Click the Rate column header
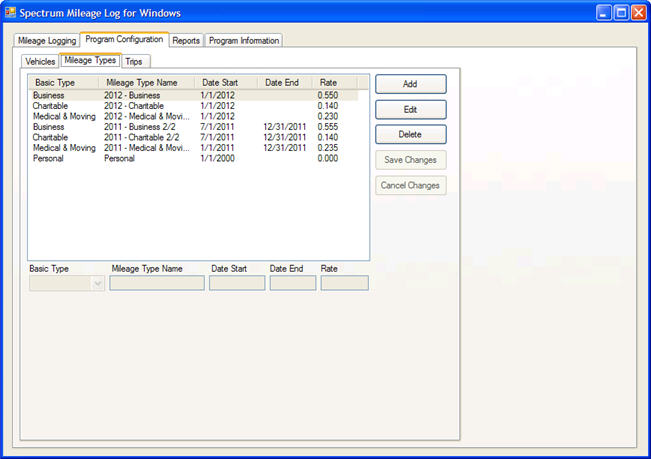 click(327, 82)
